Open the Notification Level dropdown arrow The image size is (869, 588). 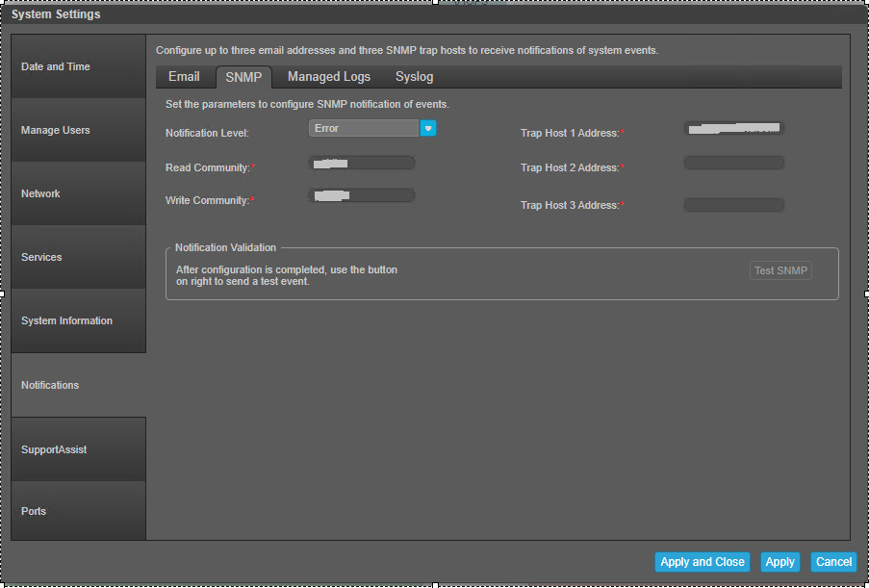[428, 128]
